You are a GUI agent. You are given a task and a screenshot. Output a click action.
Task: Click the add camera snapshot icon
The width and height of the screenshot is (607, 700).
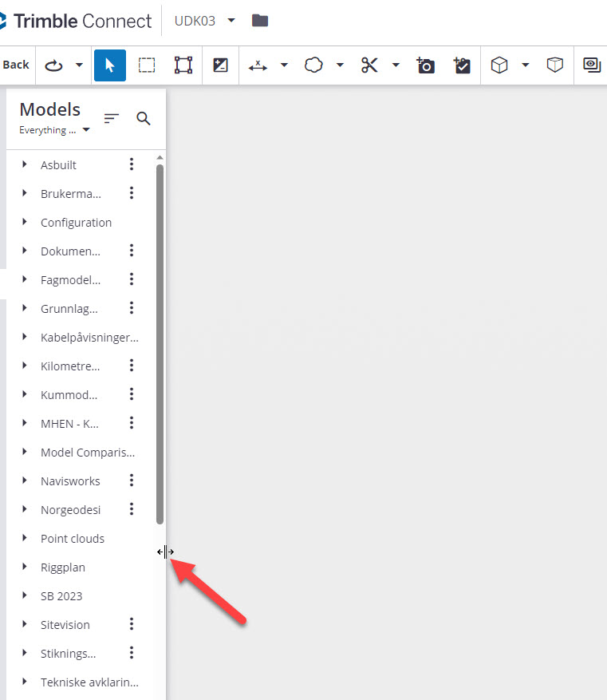tap(425, 65)
